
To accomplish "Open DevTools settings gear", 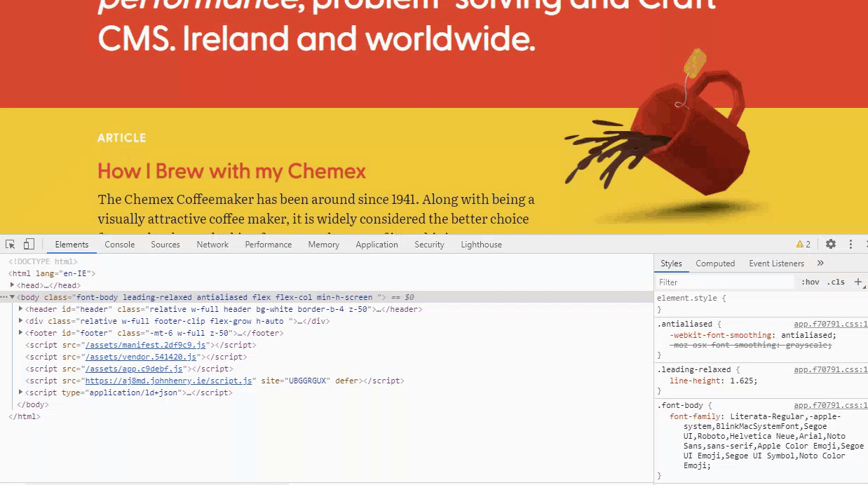I will (831, 245).
